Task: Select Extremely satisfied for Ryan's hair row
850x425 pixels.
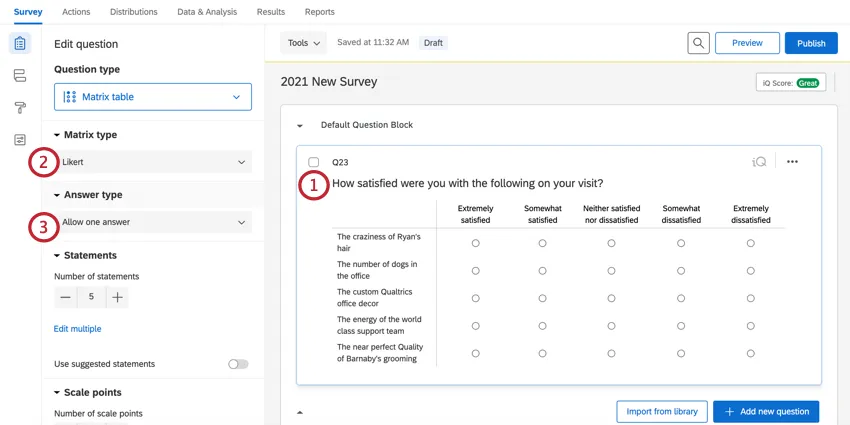Action: coord(476,243)
